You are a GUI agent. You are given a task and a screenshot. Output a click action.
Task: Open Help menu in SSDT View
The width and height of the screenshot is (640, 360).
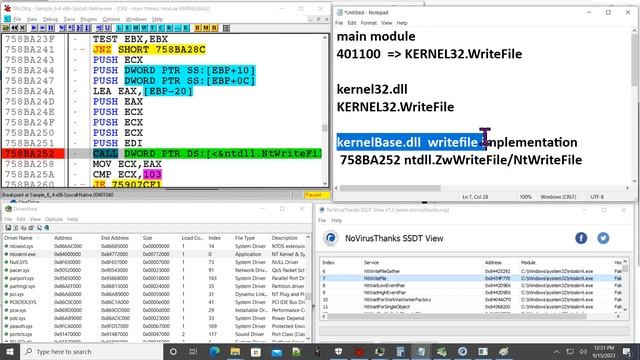tap(336, 220)
